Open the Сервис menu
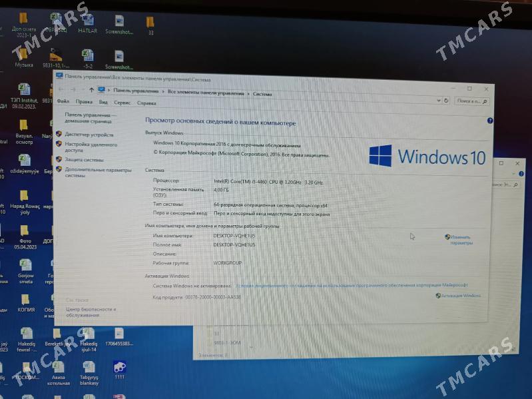The width and height of the screenshot is (532, 399). tap(122, 103)
